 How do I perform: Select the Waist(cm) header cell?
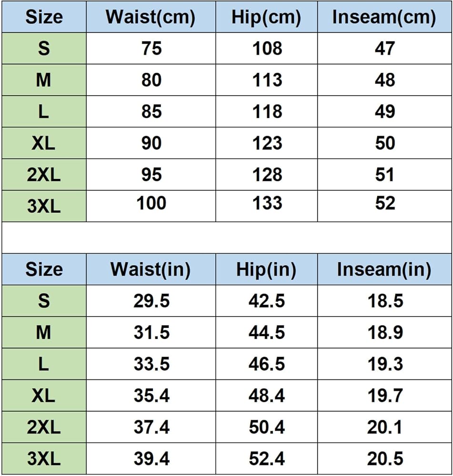[x=151, y=17]
